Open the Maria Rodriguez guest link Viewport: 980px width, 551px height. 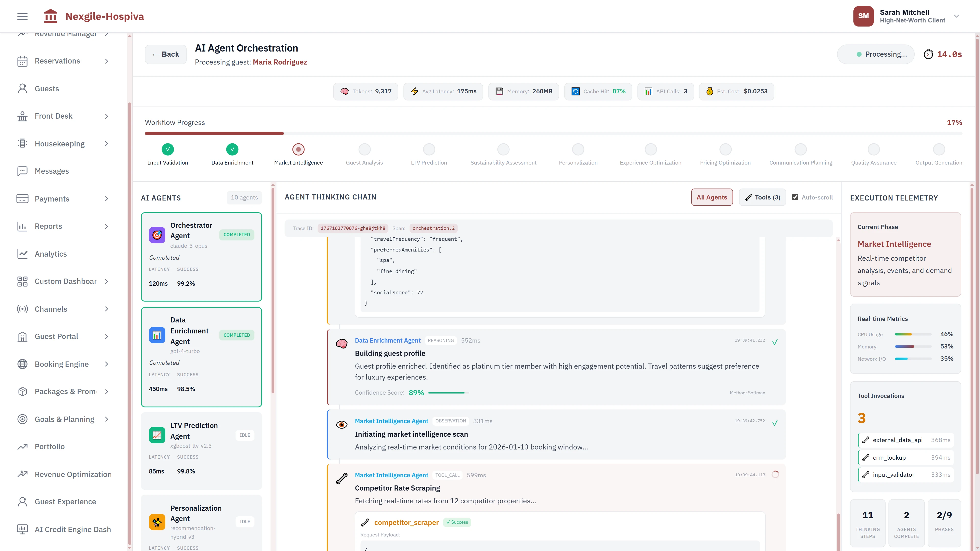pyautogui.click(x=280, y=62)
